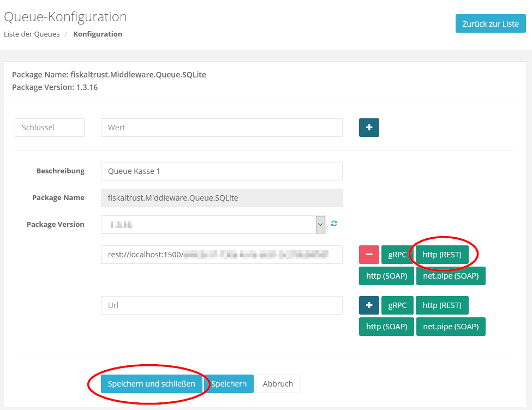The height and width of the screenshot is (410, 532).
Task: Choose http (SOAP) for the existing URL row
Action: click(x=386, y=276)
